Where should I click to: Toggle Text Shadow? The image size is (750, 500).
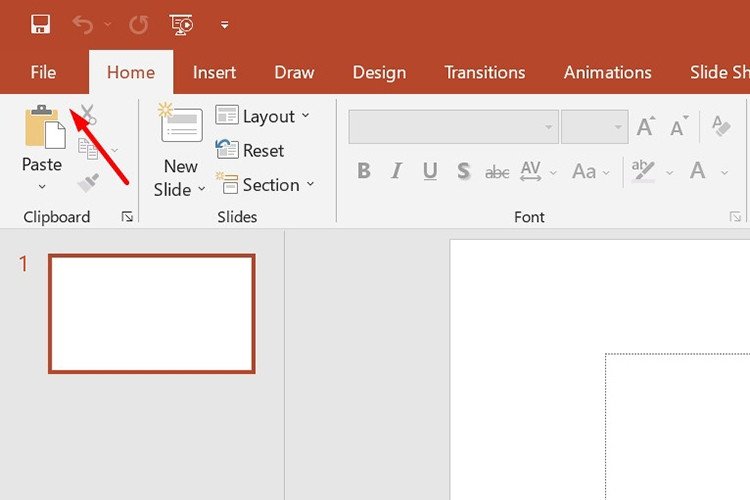pyautogui.click(x=463, y=171)
